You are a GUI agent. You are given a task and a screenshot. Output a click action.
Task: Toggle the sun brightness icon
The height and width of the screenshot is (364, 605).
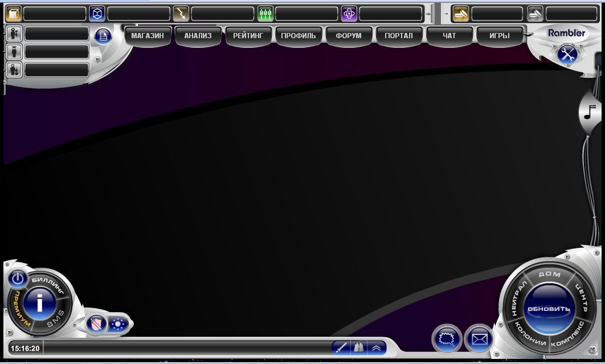(118, 324)
